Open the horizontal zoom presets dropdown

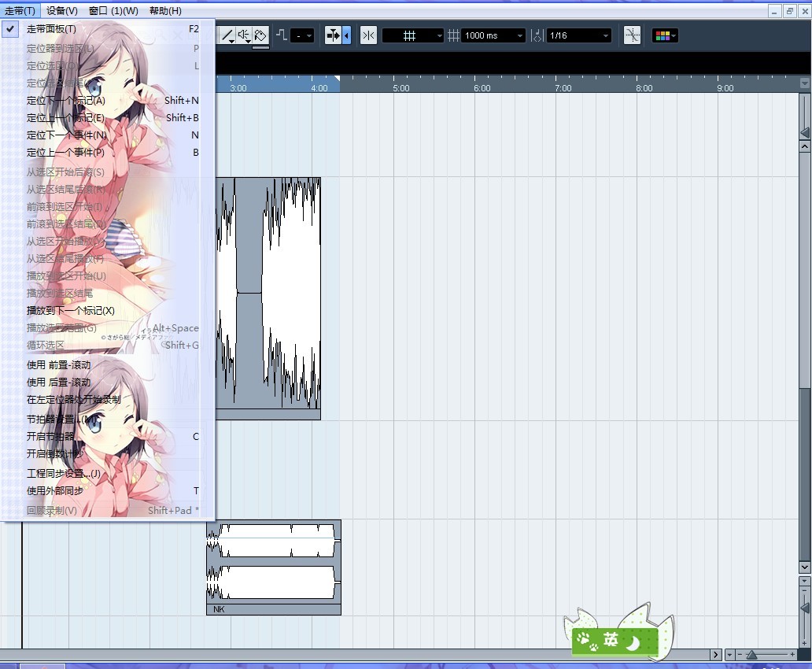tap(729, 655)
